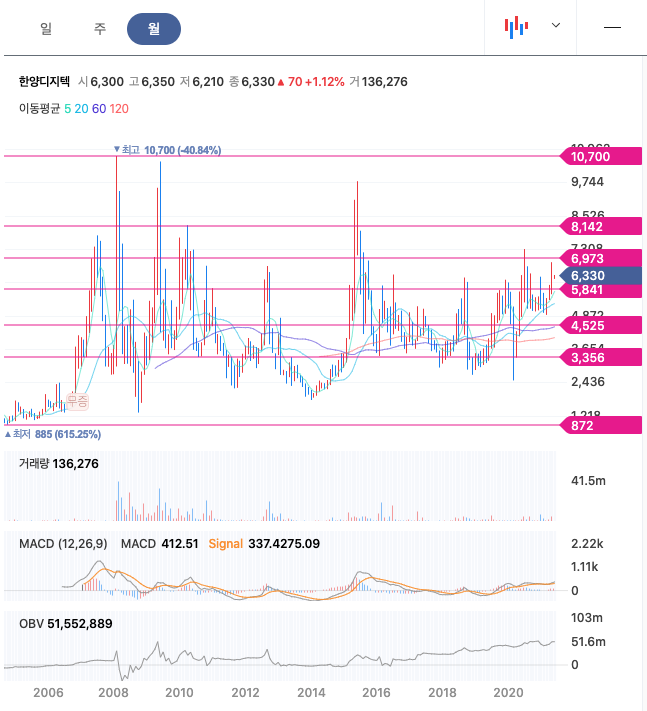The height and width of the screenshot is (711, 647).
Task: Click the candlestick chart type icon
Action: point(516,27)
